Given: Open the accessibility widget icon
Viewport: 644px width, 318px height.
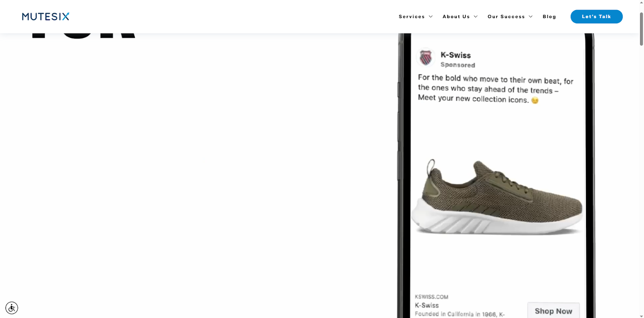Looking at the screenshot, I should (12, 308).
